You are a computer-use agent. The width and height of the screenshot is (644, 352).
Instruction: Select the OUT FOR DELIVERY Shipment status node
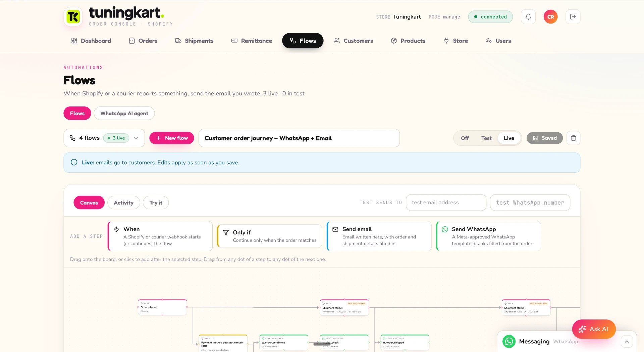(526, 307)
